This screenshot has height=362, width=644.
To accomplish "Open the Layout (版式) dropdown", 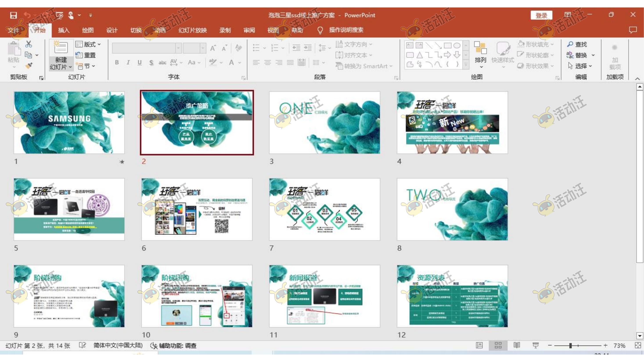I will (88, 45).
